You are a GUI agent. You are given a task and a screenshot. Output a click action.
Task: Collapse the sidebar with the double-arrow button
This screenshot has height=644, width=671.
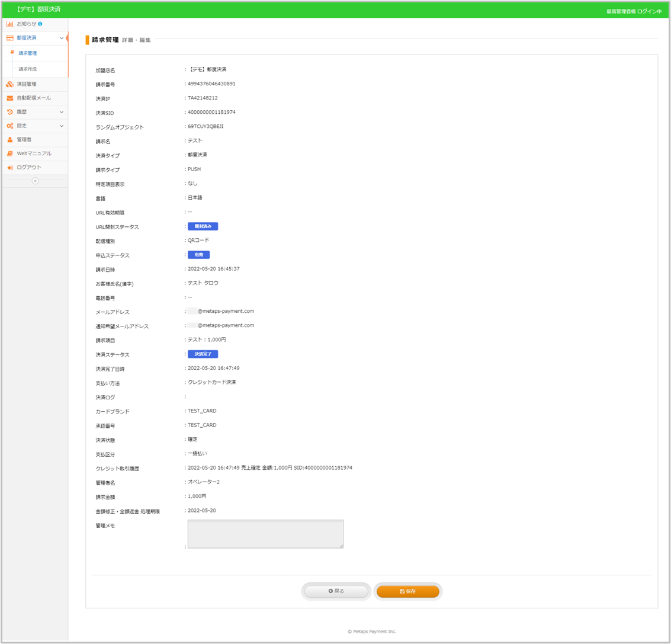click(x=35, y=181)
